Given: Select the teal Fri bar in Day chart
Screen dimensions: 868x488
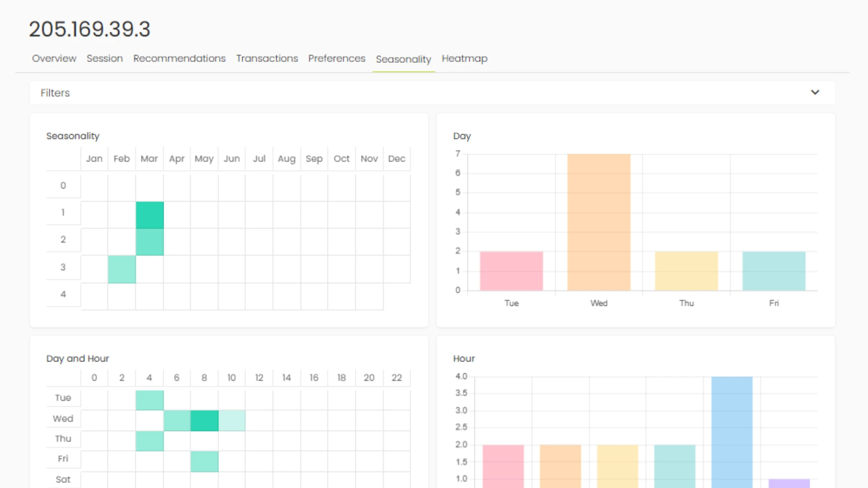Looking at the screenshot, I should (774, 271).
